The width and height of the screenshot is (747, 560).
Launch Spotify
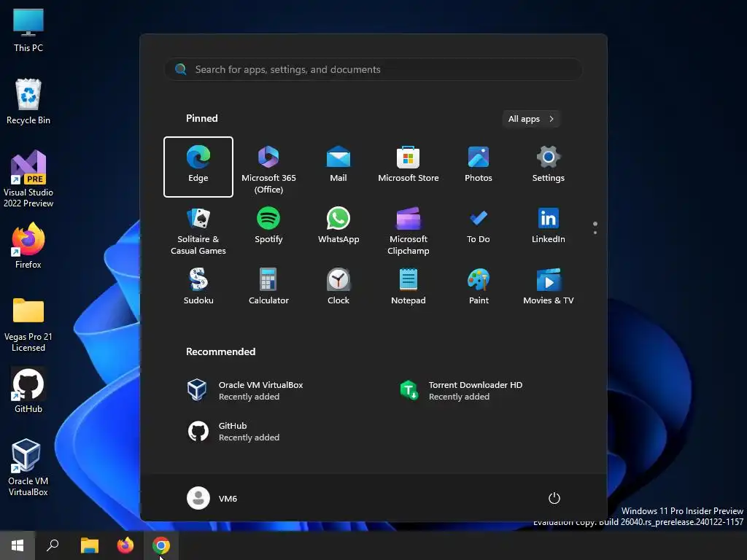pyautogui.click(x=268, y=226)
